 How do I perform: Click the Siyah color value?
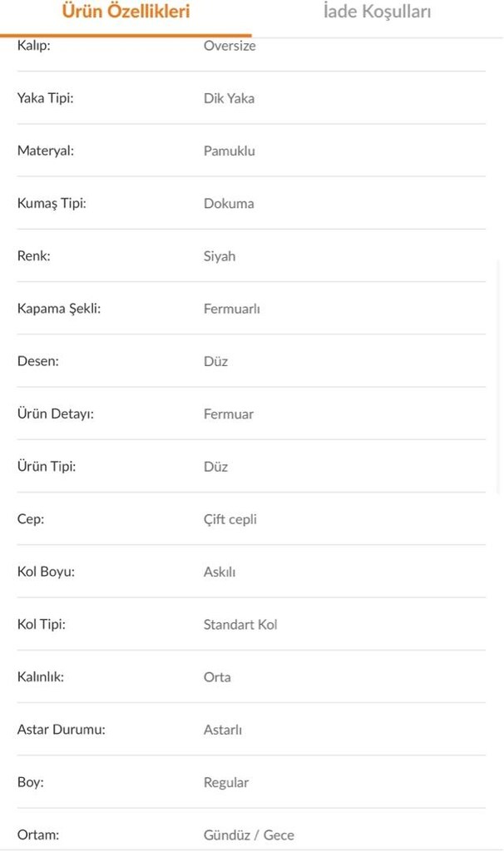tap(220, 256)
